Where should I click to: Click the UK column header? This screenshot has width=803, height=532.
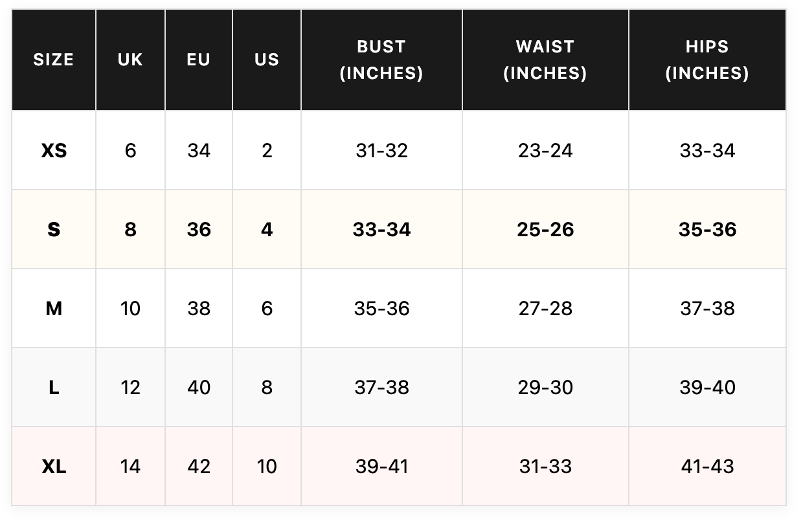130,60
